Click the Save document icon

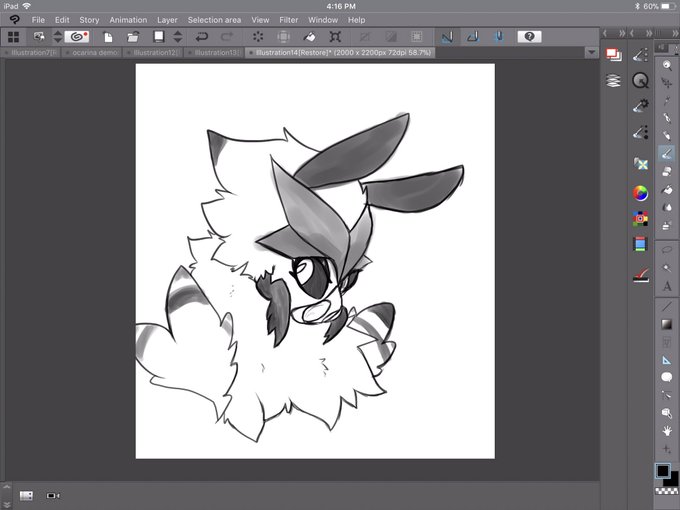(x=159, y=36)
